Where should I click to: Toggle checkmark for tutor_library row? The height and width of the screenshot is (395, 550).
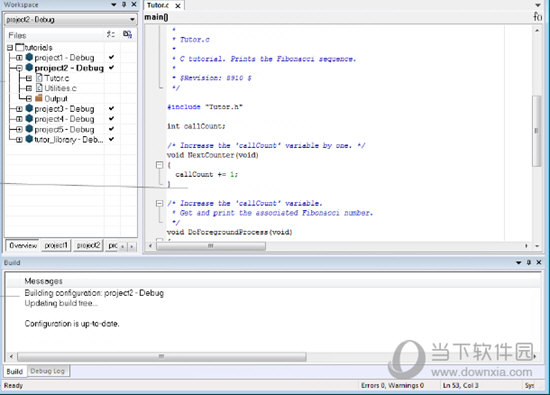[111, 139]
